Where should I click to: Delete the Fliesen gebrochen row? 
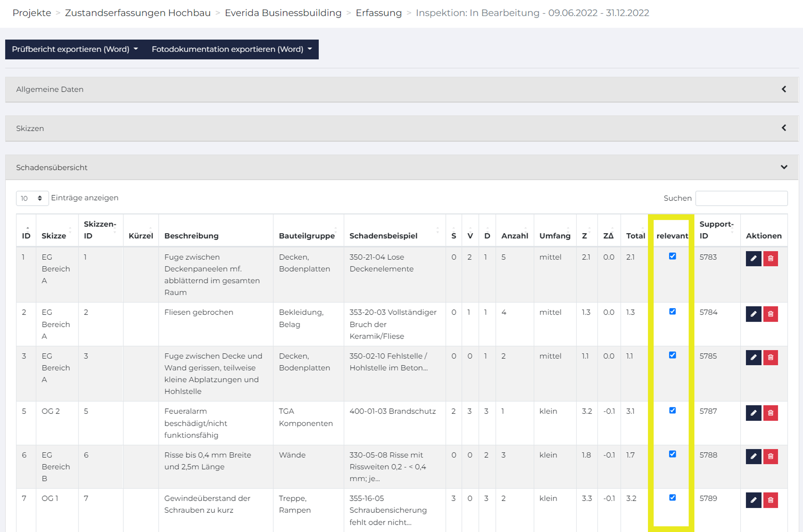click(x=770, y=314)
